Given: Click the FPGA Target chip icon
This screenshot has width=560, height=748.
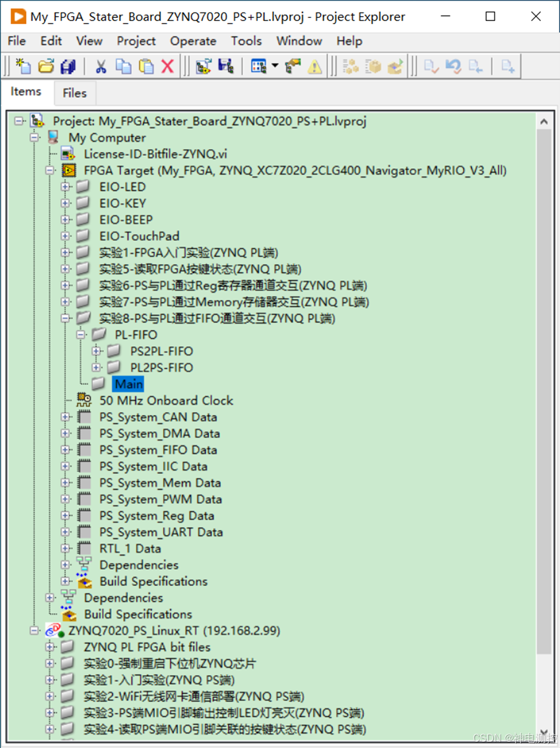Looking at the screenshot, I should (69, 170).
